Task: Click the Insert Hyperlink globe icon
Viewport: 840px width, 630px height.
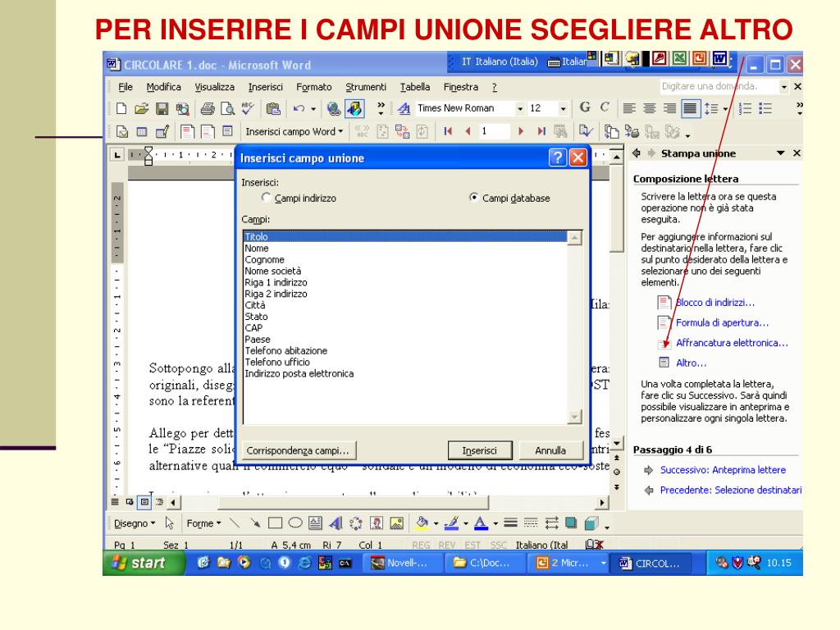Action: (x=334, y=109)
